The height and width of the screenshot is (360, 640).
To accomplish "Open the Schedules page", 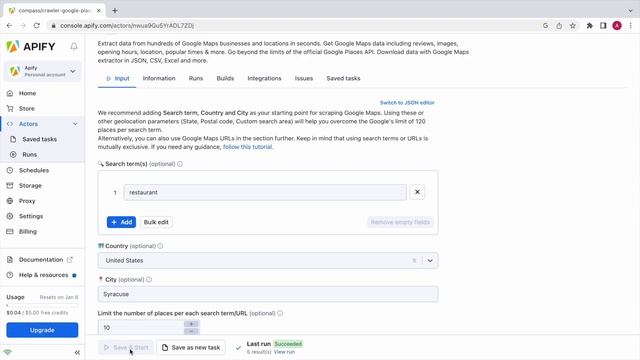I will click(x=34, y=170).
